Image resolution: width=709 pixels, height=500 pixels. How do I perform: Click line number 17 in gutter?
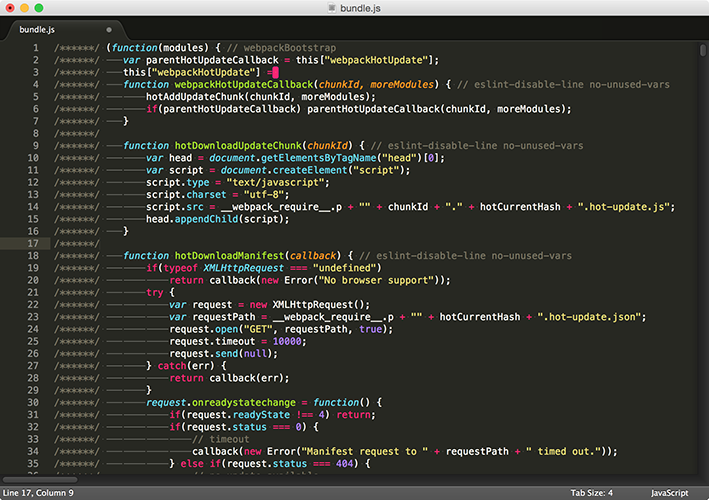click(x=33, y=243)
